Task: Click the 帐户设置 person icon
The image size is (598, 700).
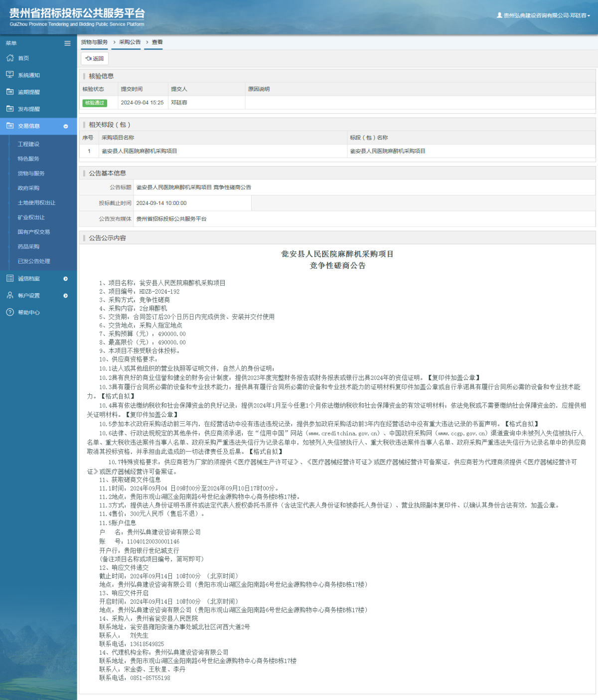Action: pyautogui.click(x=10, y=295)
